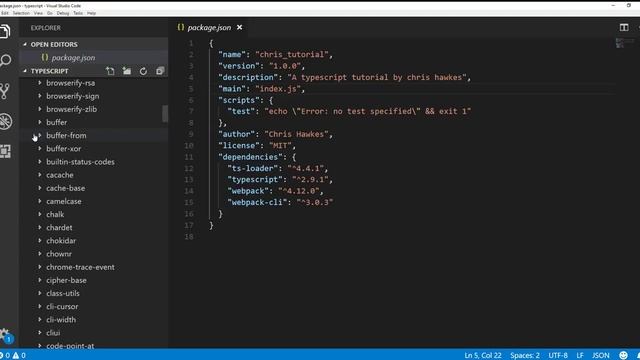Click UTF-8 encoding in status bar
Viewport: 640px width, 360px height.
point(558,355)
